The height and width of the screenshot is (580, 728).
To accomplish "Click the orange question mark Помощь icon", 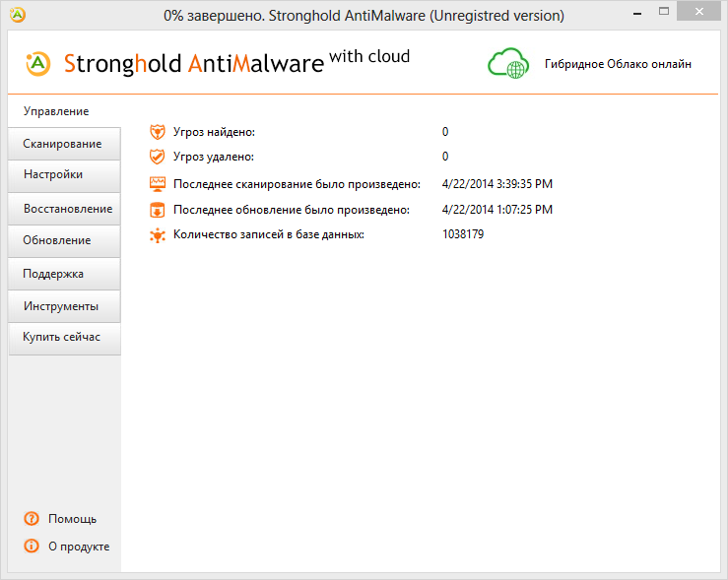I will pos(32,518).
